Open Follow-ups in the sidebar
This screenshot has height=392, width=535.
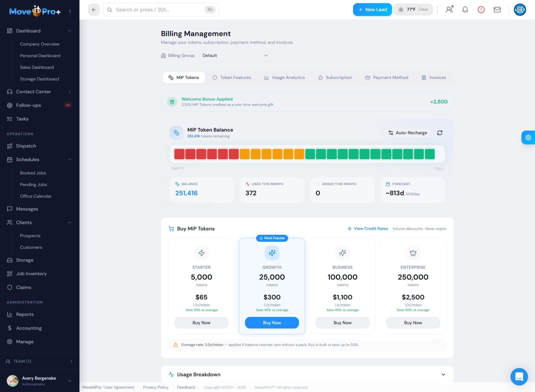click(40, 105)
